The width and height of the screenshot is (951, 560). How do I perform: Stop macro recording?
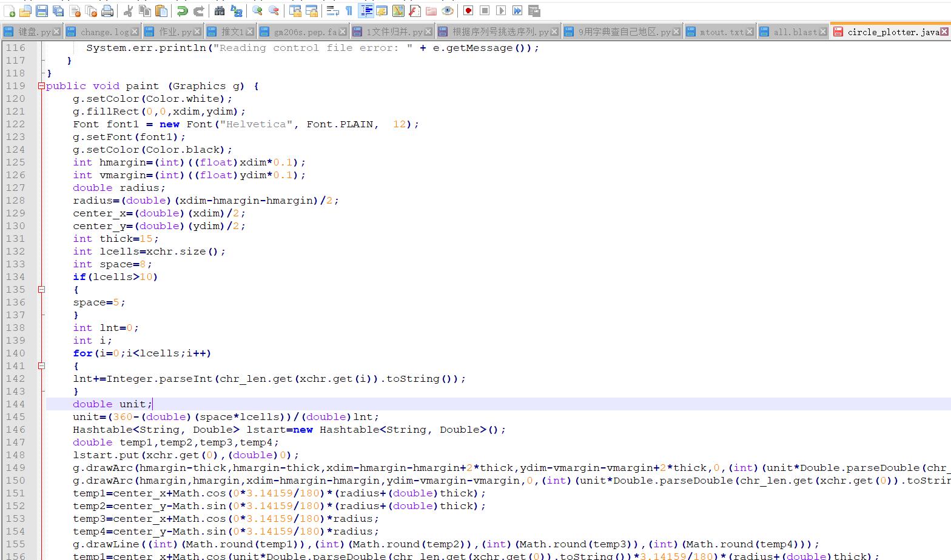(x=485, y=11)
